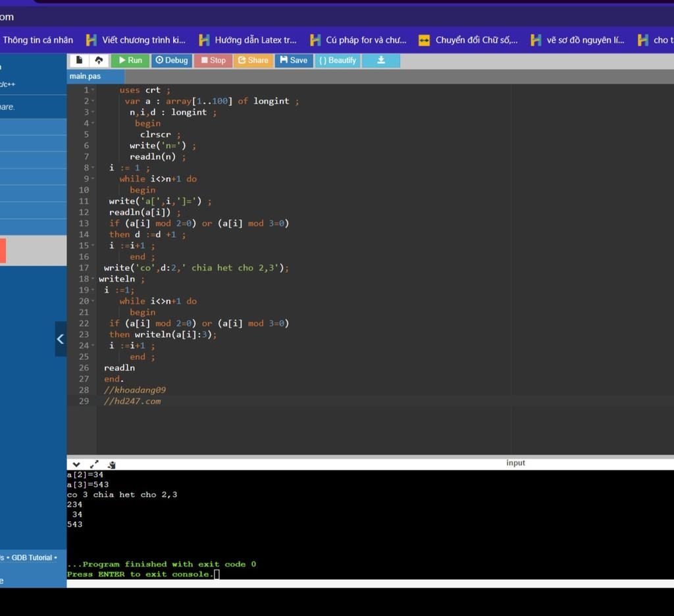The image size is (674, 616).
Task: Run the program with the Run button
Action: (130, 60)
